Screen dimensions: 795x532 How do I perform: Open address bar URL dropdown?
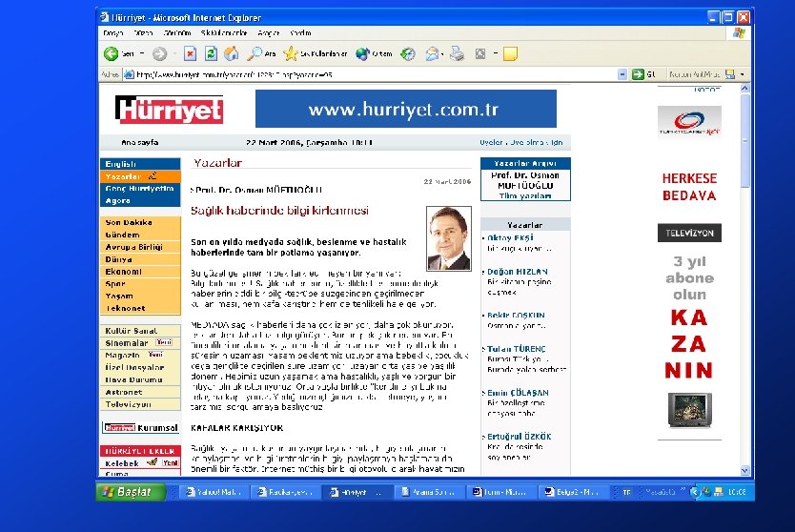point(622,74)
